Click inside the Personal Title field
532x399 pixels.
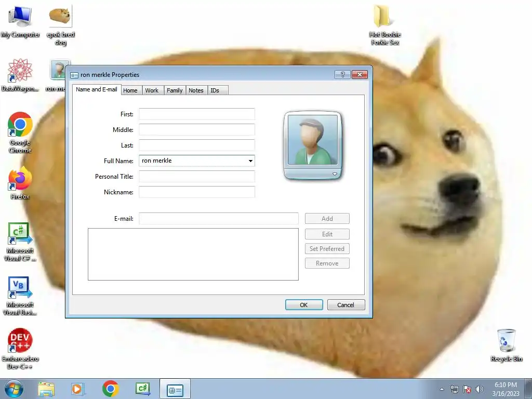[197, 177]
